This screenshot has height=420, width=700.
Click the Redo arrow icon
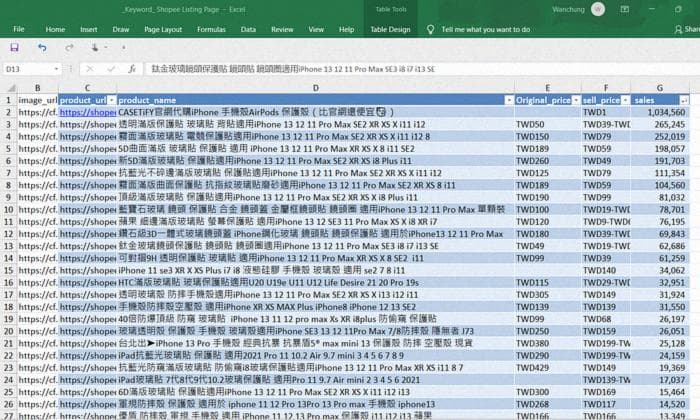pyautogui.click(x=69, y=47)
